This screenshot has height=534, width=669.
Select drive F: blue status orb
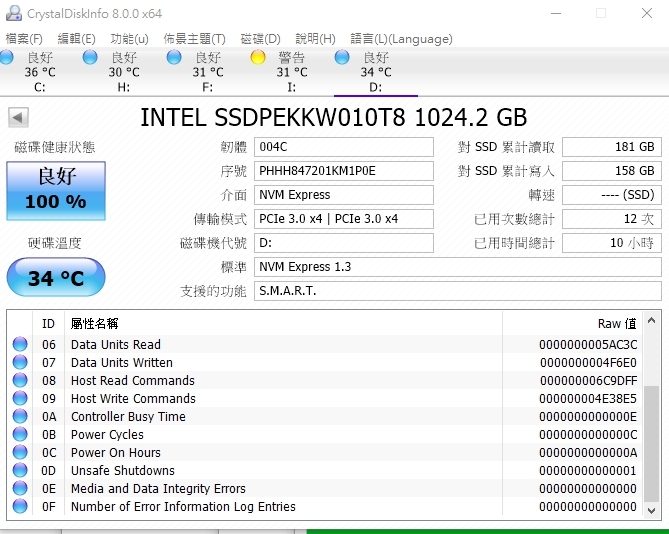[174, 57]
